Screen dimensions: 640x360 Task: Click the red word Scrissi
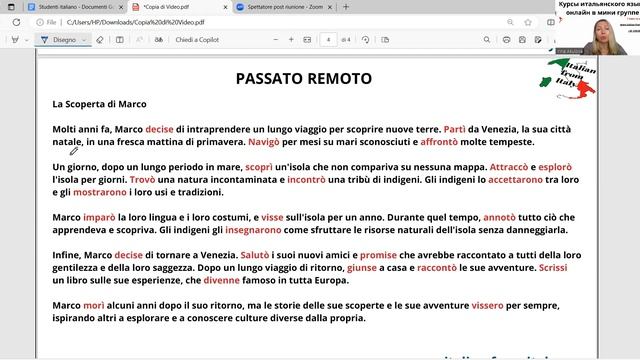point(553,268)
